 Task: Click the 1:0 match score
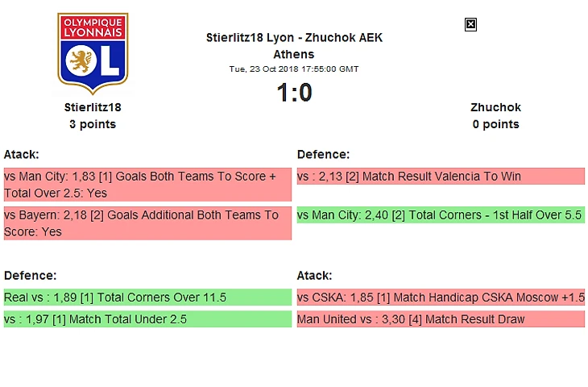pyautogui.click(x=294, y=93)
